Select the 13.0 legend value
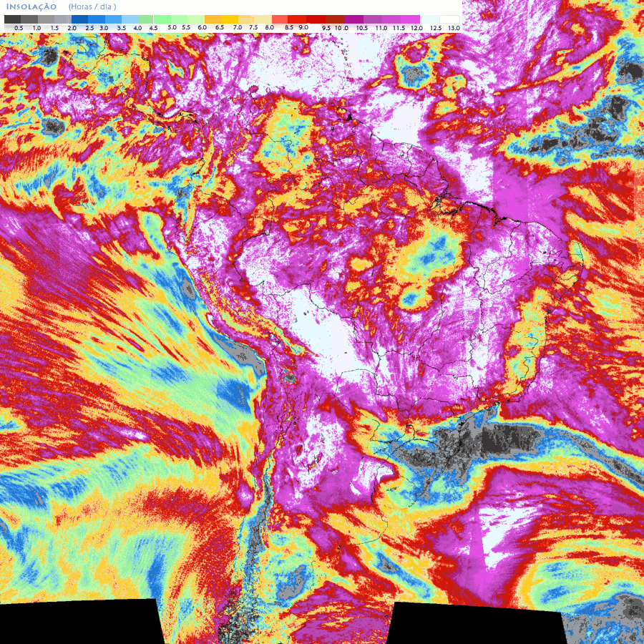Screen dimensions: 644x644 coord(454,28)
